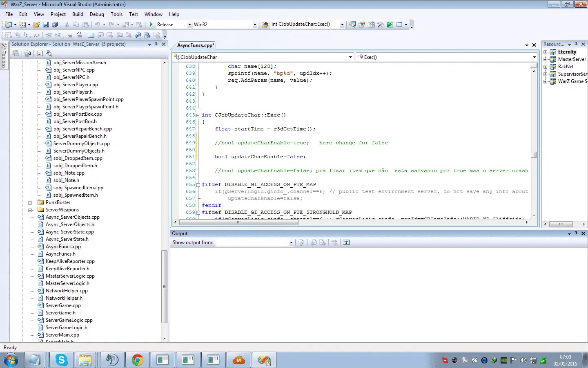Pin the Solution Explorer panel with Auto Hide
Screen dimensions: 588x368
pos(156,44)
